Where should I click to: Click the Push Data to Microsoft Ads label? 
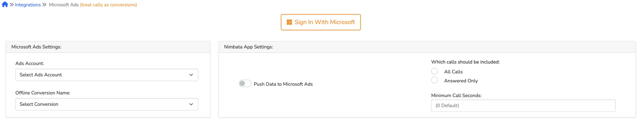click(x=283, y=84)
